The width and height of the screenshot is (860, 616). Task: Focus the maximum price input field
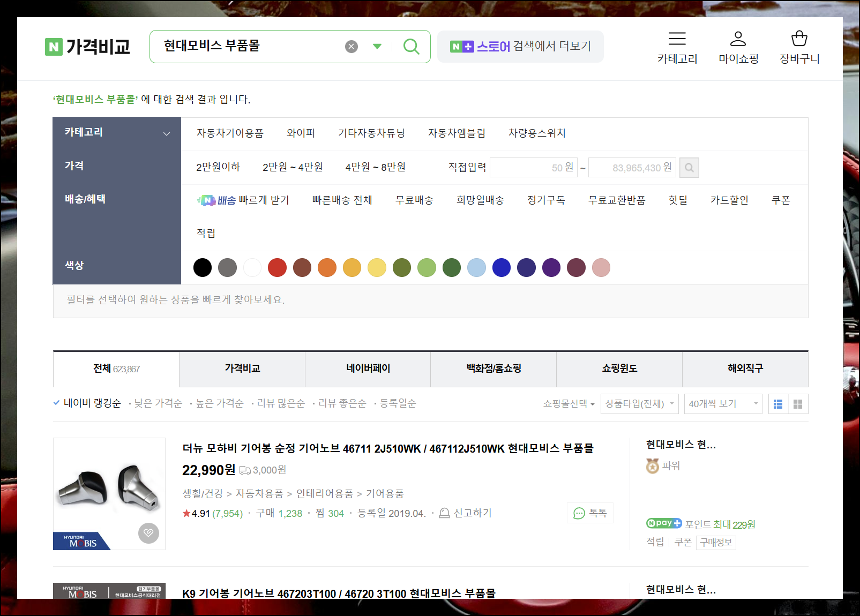[632, 168]
